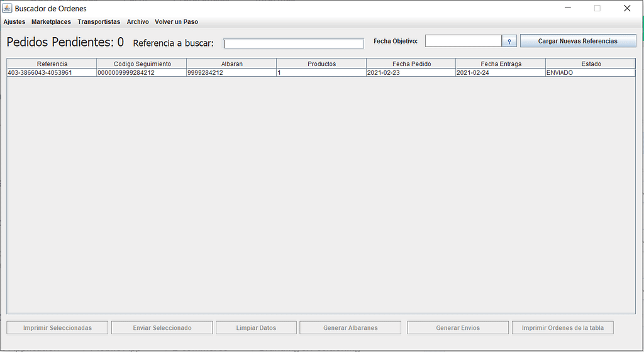Click the Estado column header
Screen dimensions: 644x352
pos(591,64)
